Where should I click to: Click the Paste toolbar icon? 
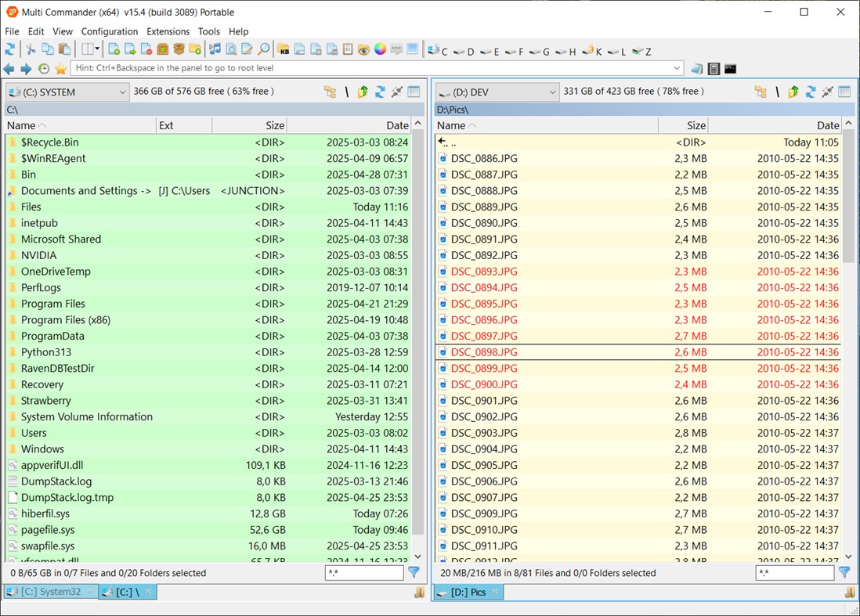[64, 51]
